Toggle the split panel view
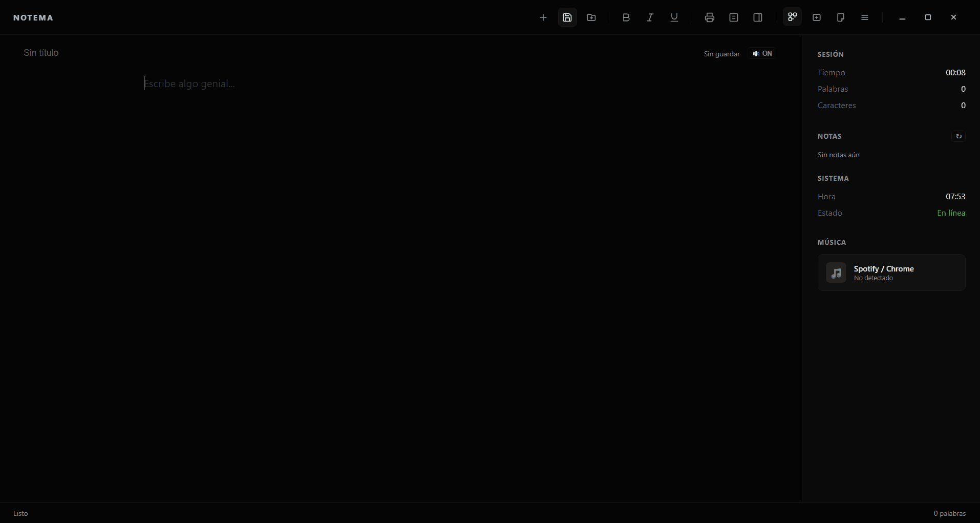 pyautogui.click(x=758, y=17)
